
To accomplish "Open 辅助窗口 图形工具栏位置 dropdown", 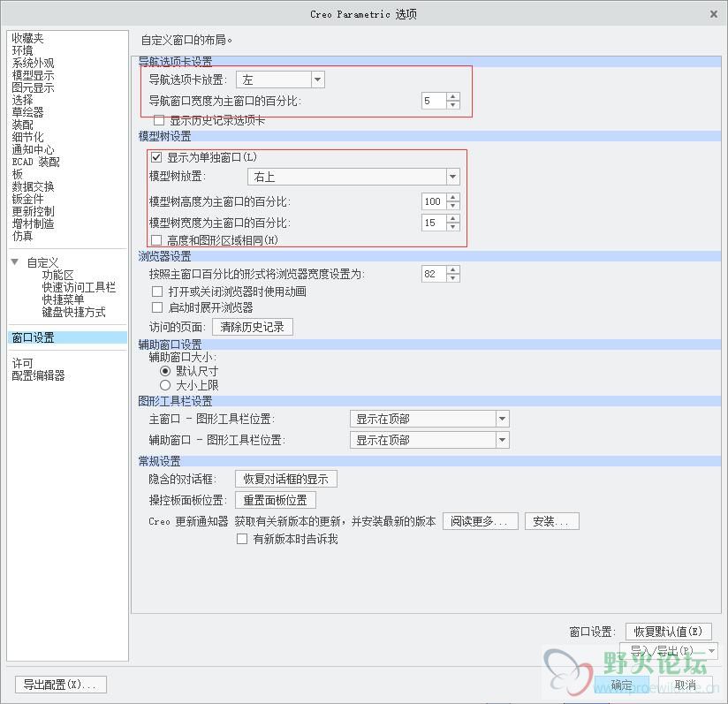I will 429,440.
